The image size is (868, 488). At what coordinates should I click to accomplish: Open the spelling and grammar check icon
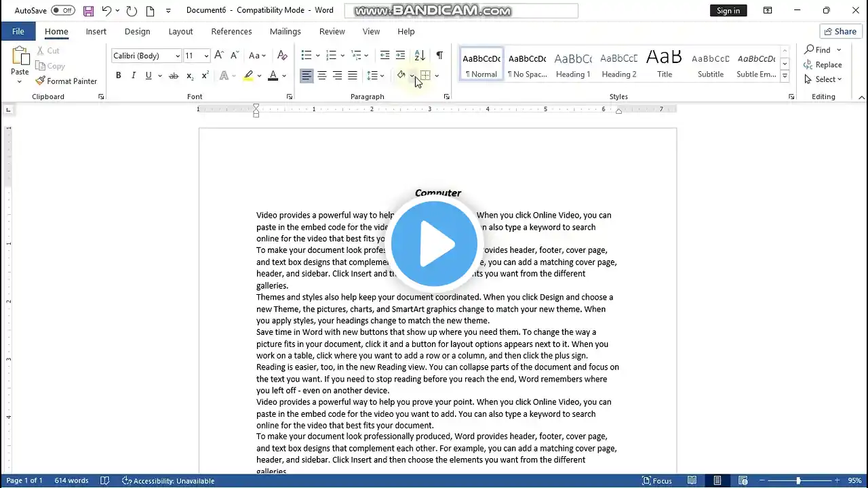coord(105,481)
